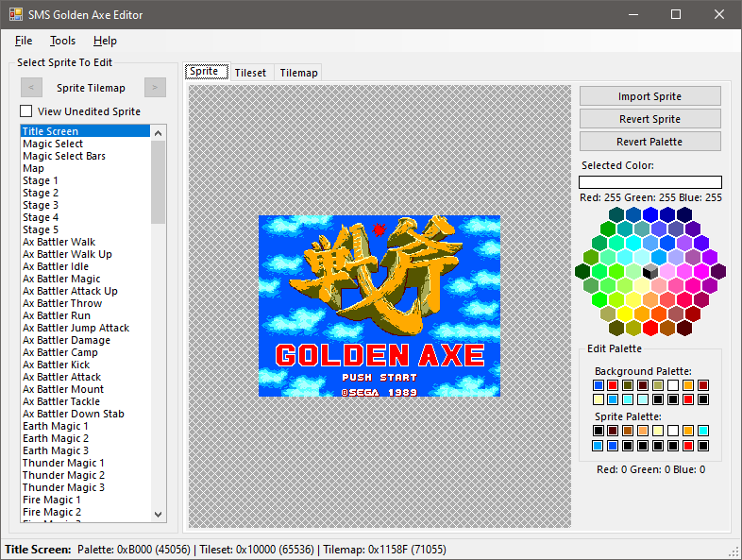Select dark olive swatch in Background Palette
The image size is (742, 560).
628,385
